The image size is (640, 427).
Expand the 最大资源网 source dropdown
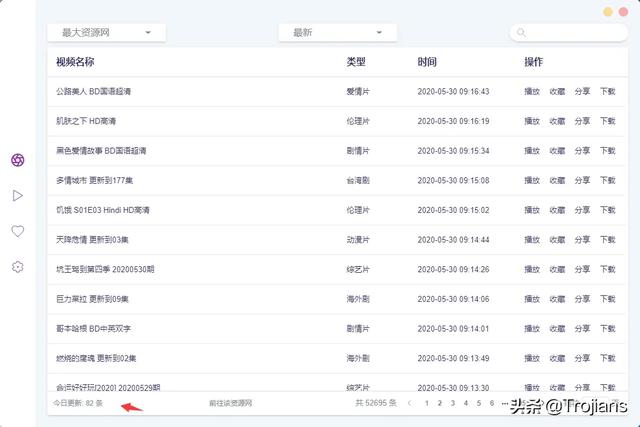[106, 33]
